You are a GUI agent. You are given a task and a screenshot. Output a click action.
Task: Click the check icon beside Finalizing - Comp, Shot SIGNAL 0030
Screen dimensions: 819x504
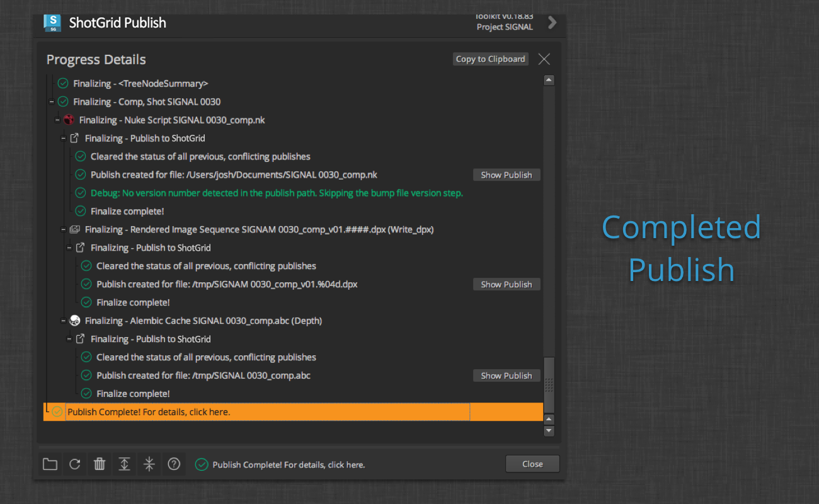point(63,101)
